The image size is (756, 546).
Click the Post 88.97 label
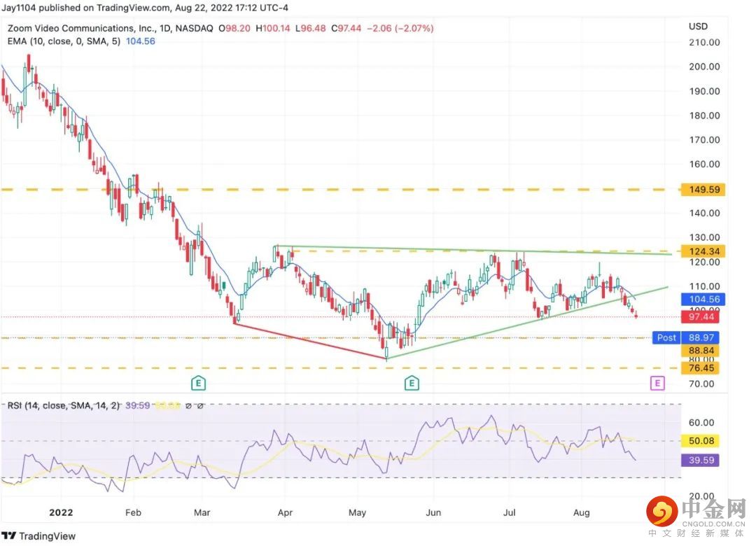685,337
